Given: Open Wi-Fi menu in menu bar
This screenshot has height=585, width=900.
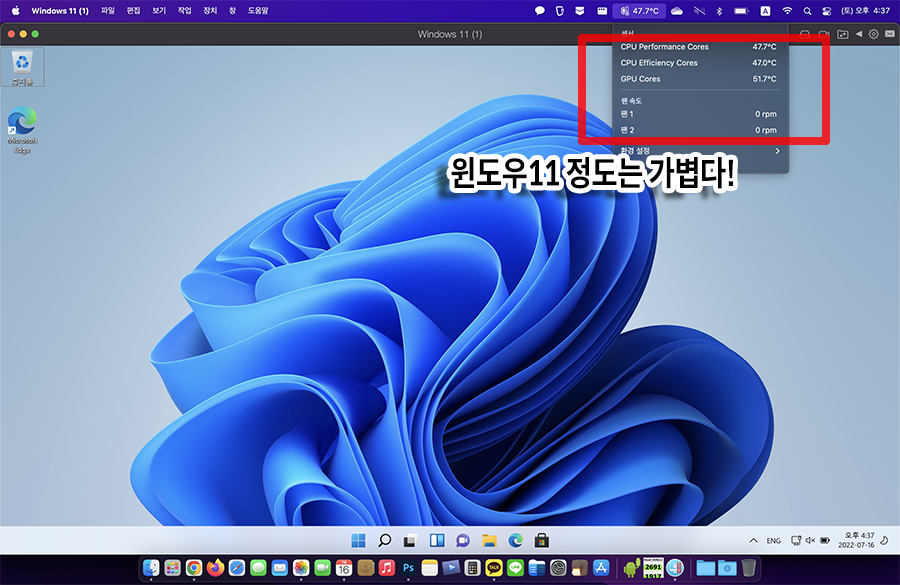Looking at the screenshot, I should (x=787, y=10).
